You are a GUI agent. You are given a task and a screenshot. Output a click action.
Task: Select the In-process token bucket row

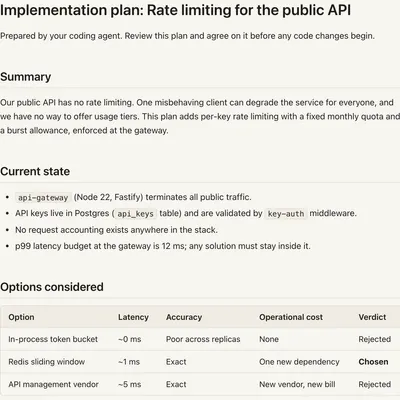pos(200,339)
